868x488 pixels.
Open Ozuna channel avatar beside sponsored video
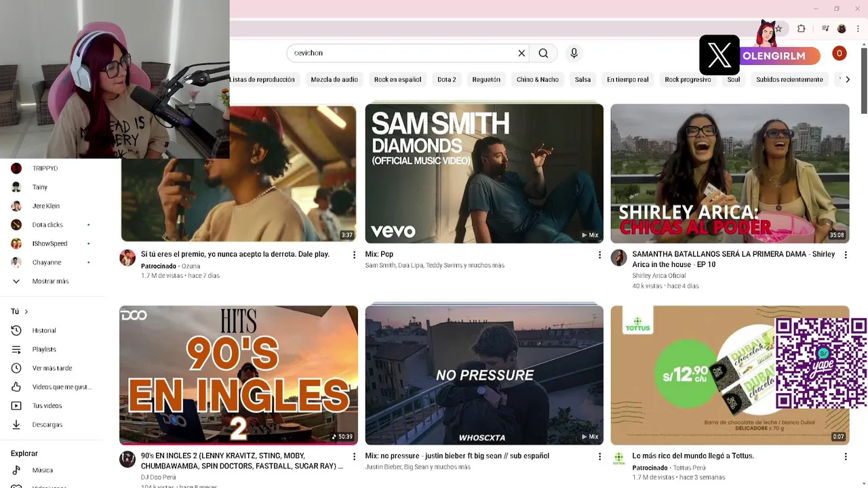(x=127, y=258)
